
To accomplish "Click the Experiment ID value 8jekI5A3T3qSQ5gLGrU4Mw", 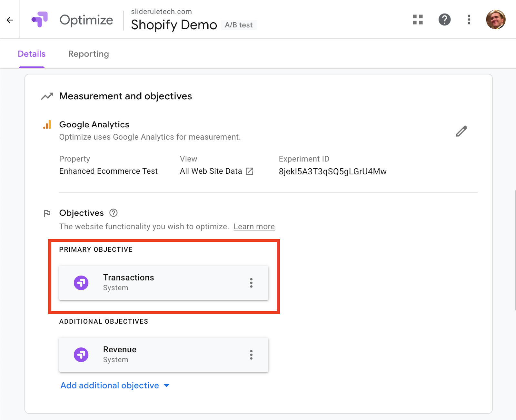I will coord(332,171).
